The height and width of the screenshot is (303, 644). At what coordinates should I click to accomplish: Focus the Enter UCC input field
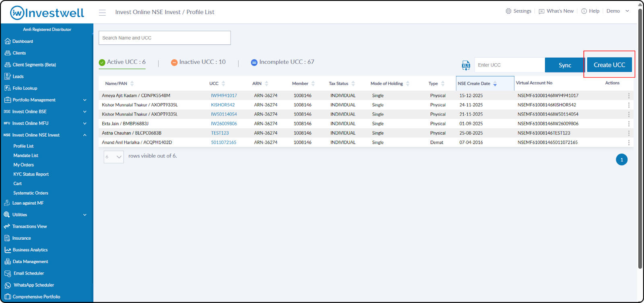510,65
